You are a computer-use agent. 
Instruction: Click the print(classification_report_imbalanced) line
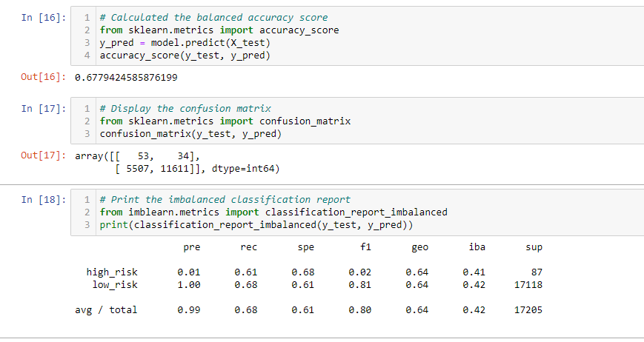[256, 225]
